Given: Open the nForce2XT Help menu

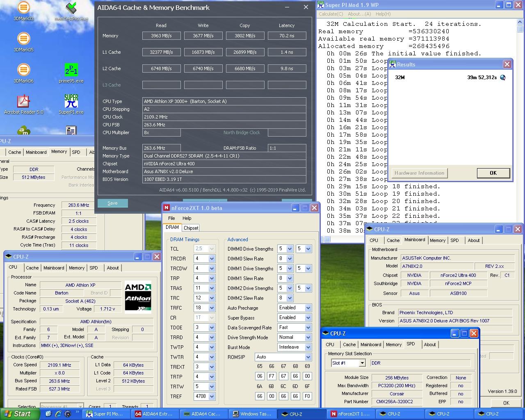Looking at the screenshot, I should (x=187, y=218).
